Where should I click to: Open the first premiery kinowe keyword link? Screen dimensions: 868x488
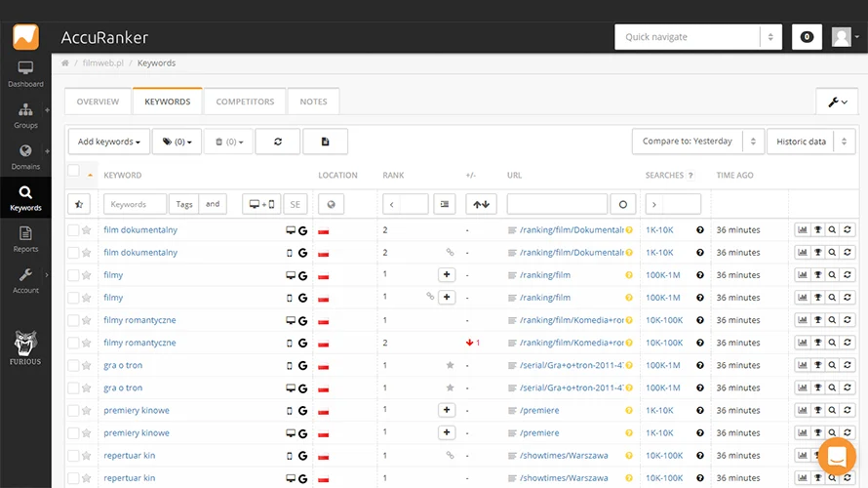tap(137, 411)
